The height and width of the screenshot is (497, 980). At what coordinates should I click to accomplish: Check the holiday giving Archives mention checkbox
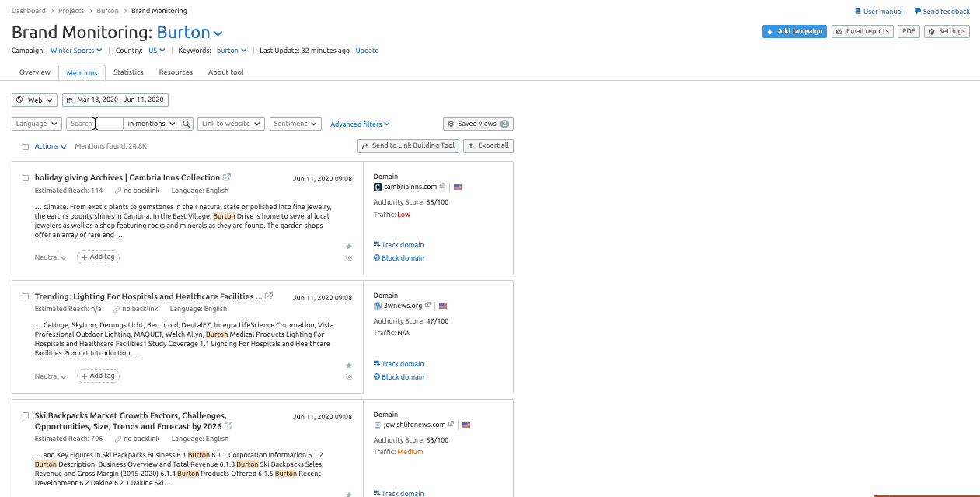click(x=26, y=178)
